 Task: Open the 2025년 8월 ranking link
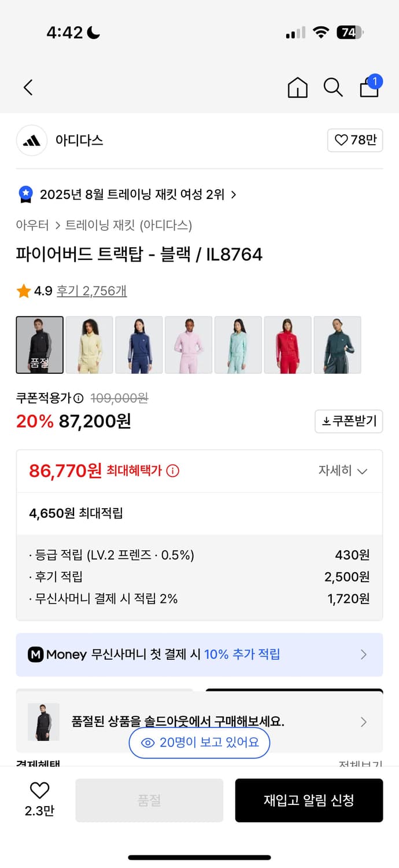tap(133, 195)
